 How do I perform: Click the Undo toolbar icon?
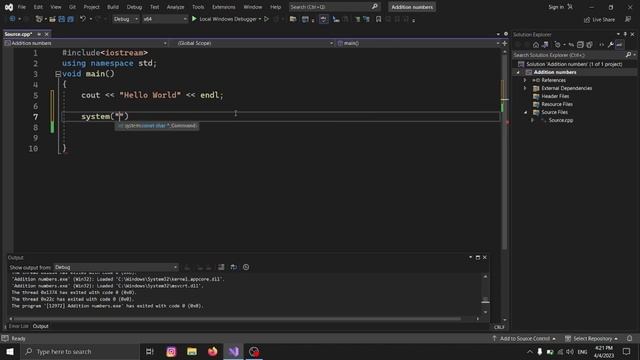(x=83, y=19)
